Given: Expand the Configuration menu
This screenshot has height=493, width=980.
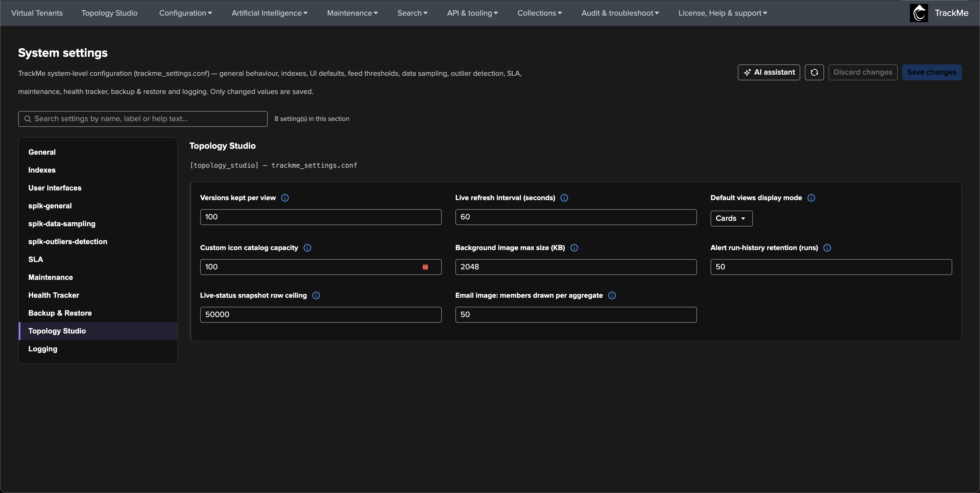Looking at the screenshot, I should pyautogui.click(x=186, y=13).
